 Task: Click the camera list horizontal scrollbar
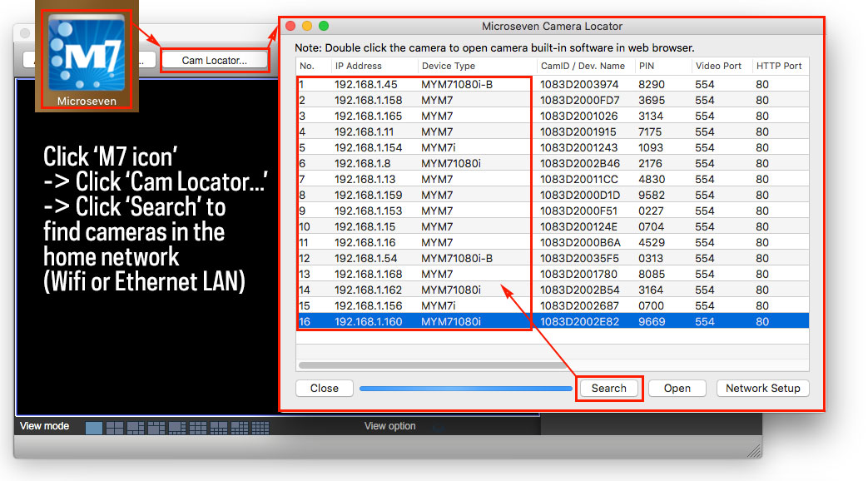pyautogui.click(x=434, y=365)
